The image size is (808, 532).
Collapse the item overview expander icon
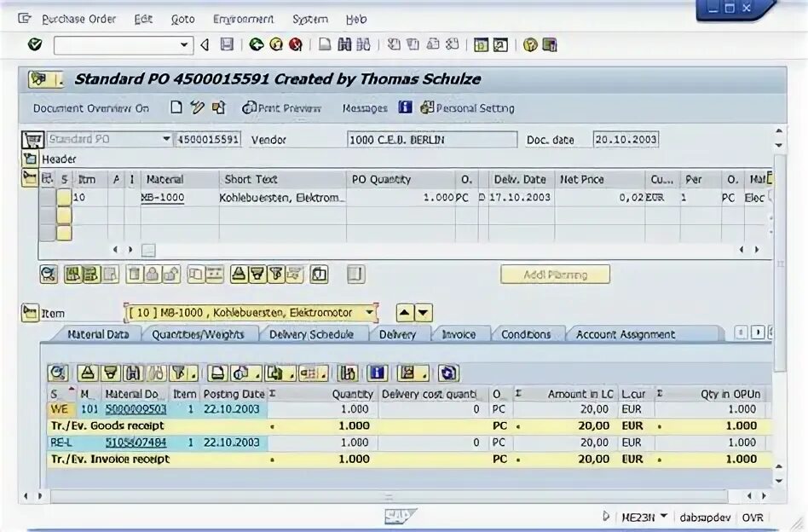coord(30,178)
